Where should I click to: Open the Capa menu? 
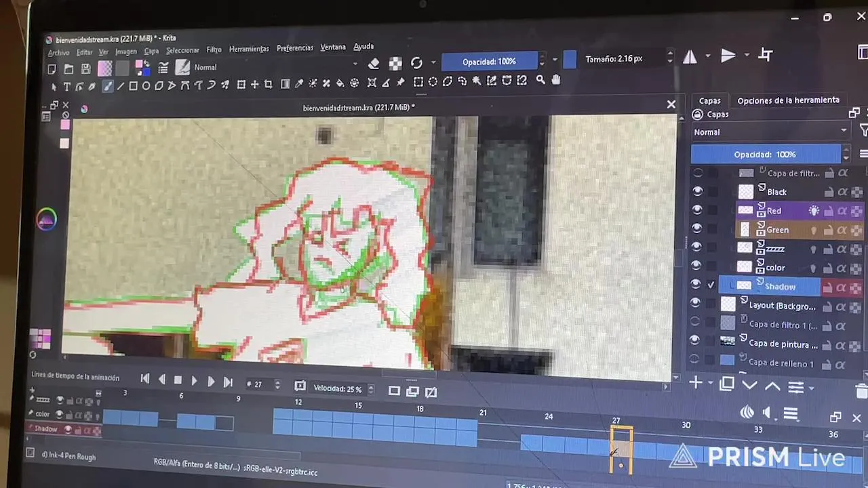[151, 51]
